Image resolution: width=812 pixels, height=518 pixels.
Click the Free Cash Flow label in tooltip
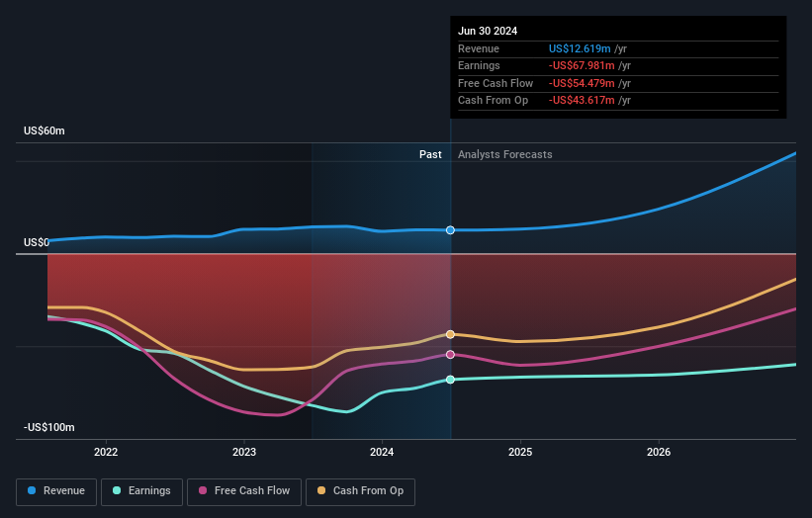(x=496, y=83)
